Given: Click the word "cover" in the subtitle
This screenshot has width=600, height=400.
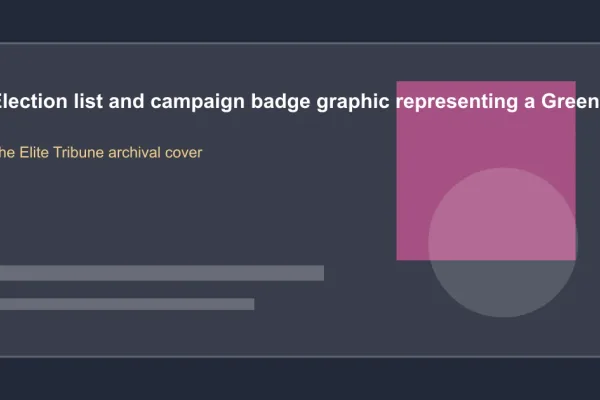Looking at the screenshot, I should [x=184, y=152].
